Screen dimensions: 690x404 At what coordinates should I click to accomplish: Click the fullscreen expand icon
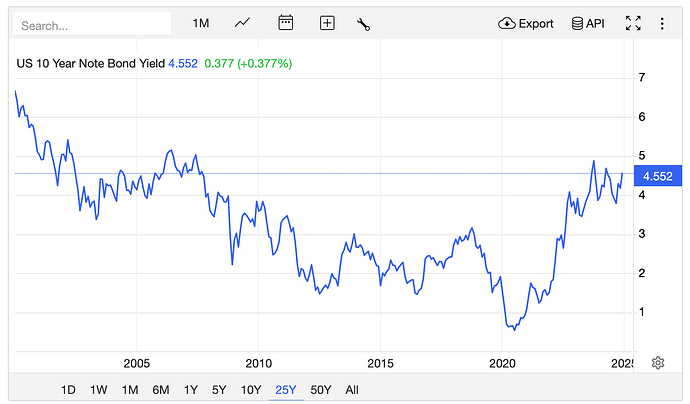coord(632,23)
